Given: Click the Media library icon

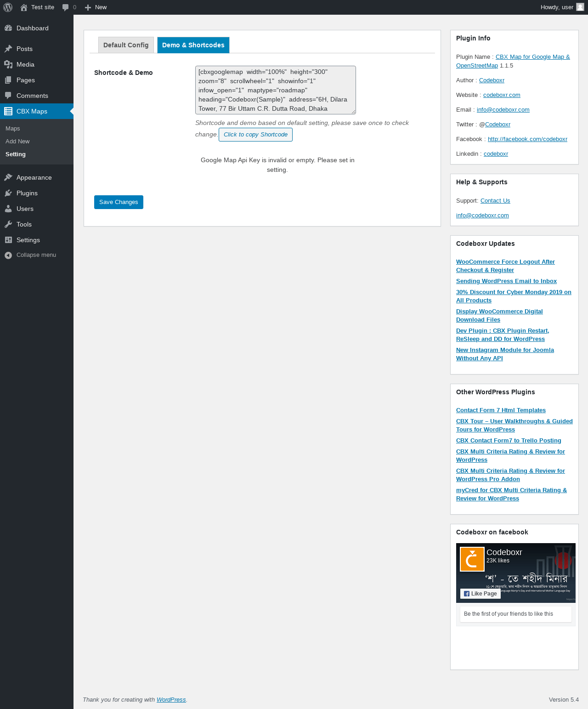Looking at the screenshot, I should click(x=8, y=64).
